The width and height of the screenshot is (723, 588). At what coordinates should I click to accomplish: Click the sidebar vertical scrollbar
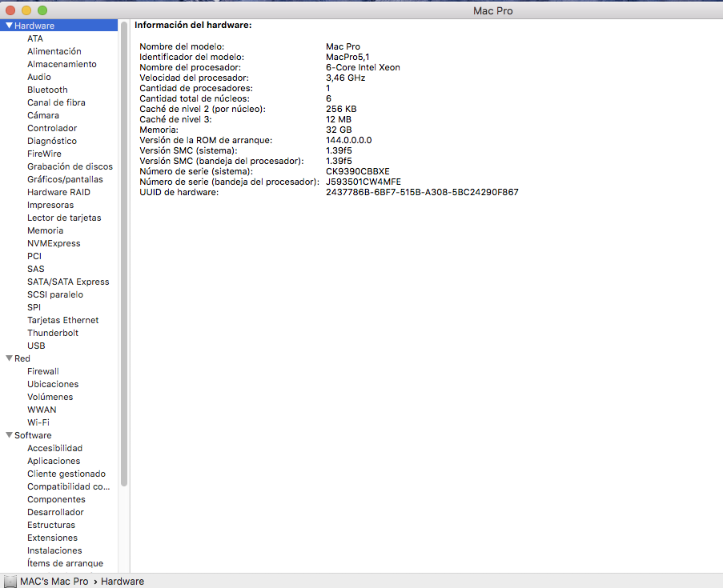click(x=124, y=254)
